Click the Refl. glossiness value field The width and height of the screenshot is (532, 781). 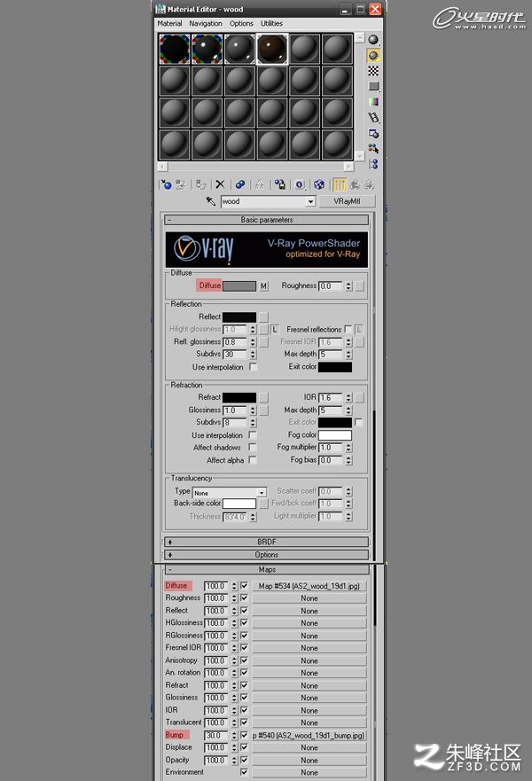pos(235,342)
